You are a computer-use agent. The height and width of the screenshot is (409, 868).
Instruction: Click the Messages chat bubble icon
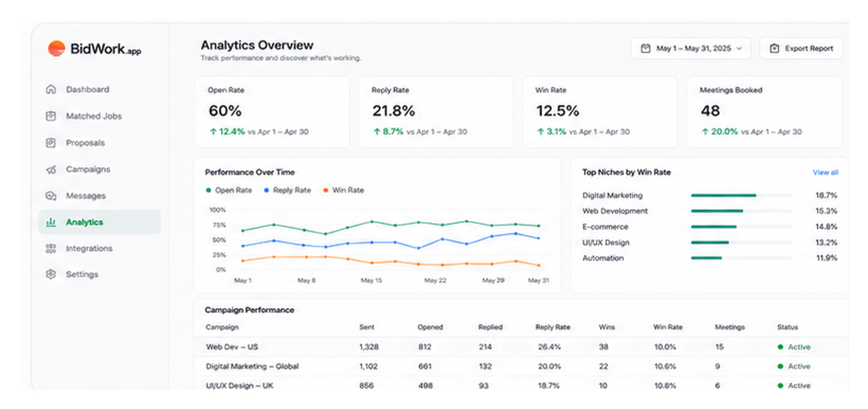(51, 195)
